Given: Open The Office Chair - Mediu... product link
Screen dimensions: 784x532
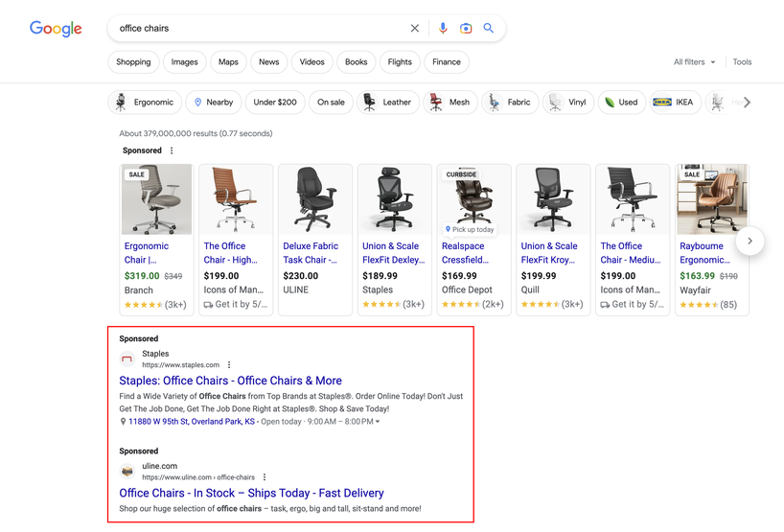Looking at the screenshot, I should pos(631,253).
